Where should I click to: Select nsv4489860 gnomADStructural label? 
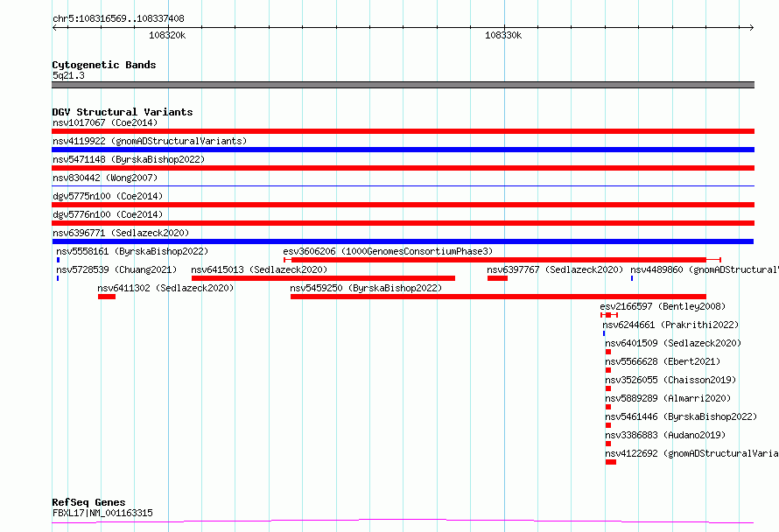pyautogui.click(x=705, y=269)
